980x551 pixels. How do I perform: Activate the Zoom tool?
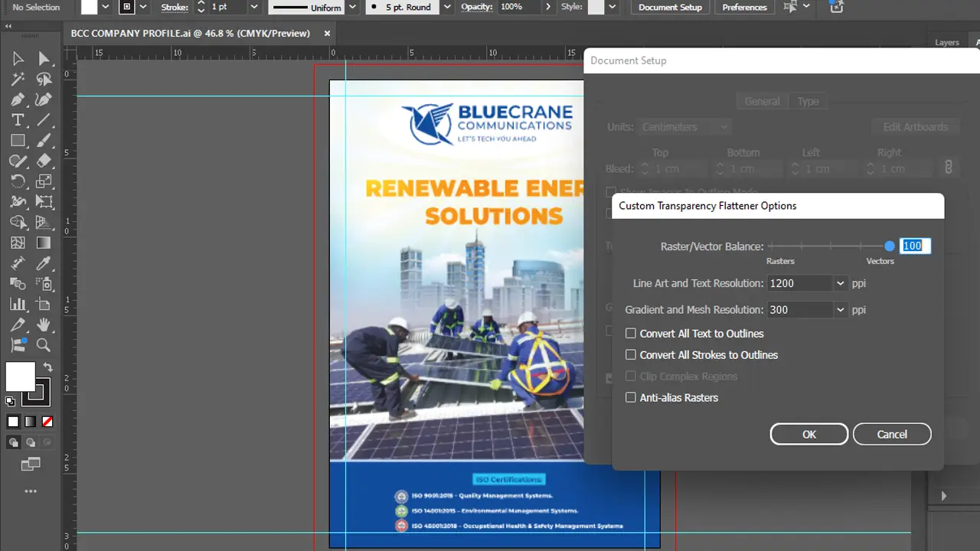click(x=44, y=345)
